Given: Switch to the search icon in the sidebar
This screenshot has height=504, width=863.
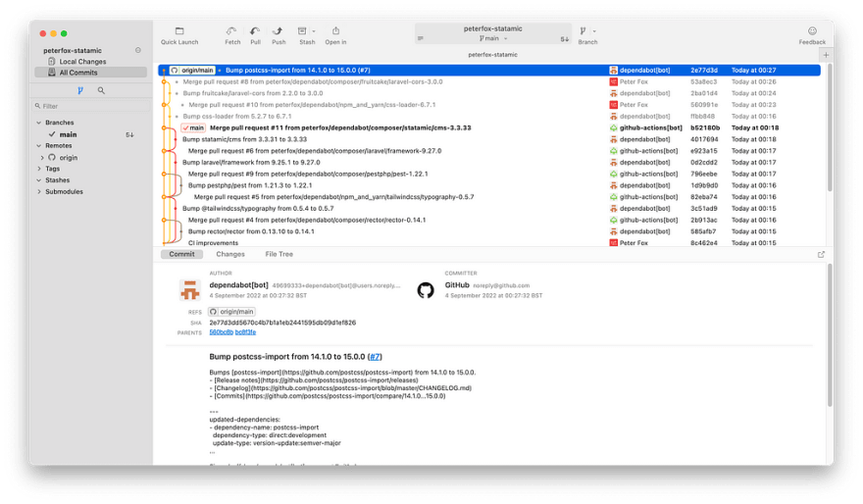Looking at the screenshot, I should (x=101, y=90).
